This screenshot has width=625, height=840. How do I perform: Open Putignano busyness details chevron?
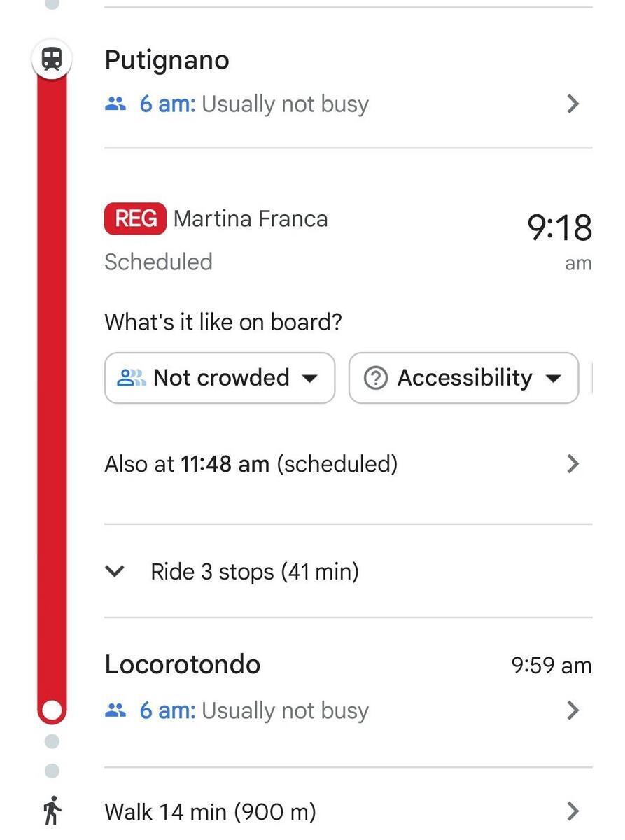573,104
